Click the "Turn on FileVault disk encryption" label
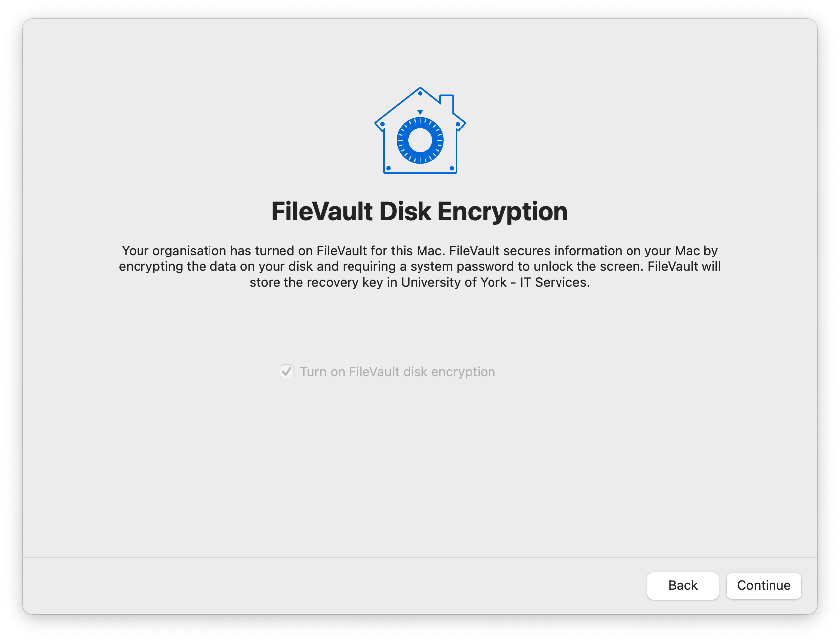Viewport: 840px width, 641px height. (398, 372)
